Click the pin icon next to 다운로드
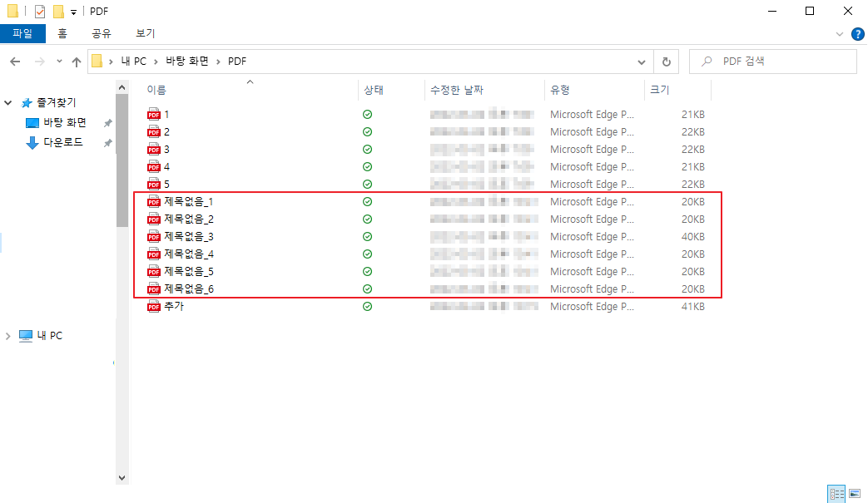Viewport: 868px width, 503px height. tap(107, 141)
